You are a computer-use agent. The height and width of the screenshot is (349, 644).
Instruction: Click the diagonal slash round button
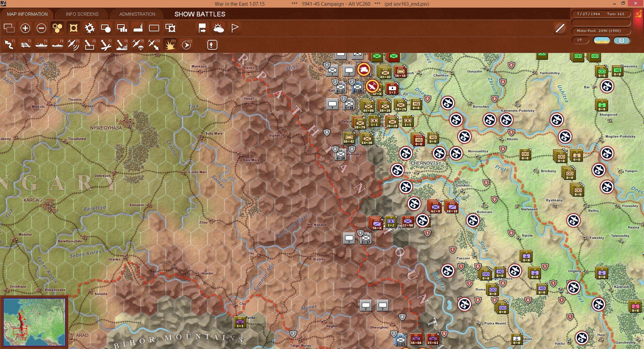(x=560, y=28)
